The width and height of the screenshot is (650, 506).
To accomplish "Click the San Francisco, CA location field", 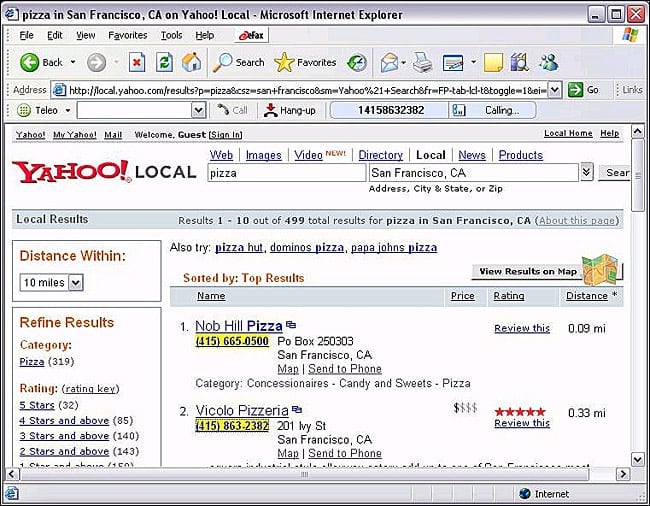I will 473,173.
